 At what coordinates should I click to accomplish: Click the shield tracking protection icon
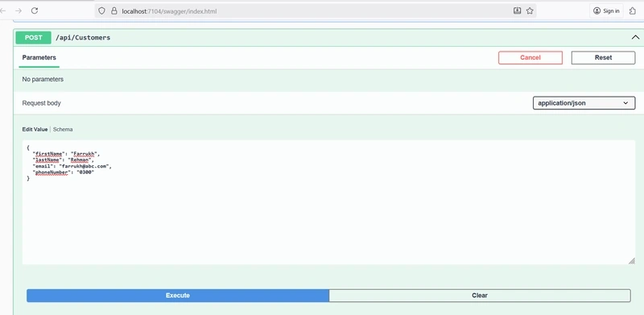pyautogui.click(x=102, y=11)
